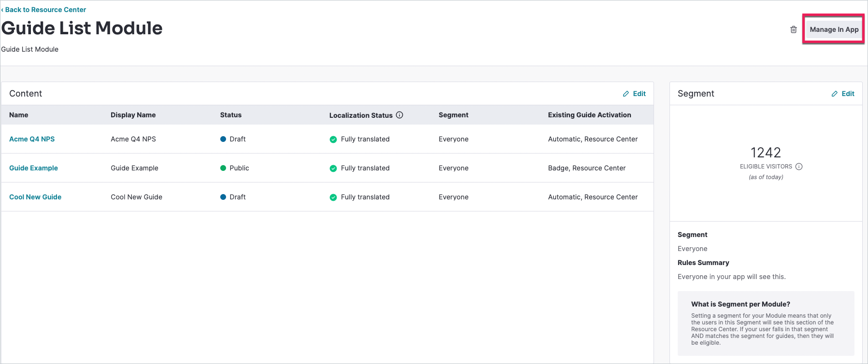Click the green check in Guide Example row

(x=333, y=168)
